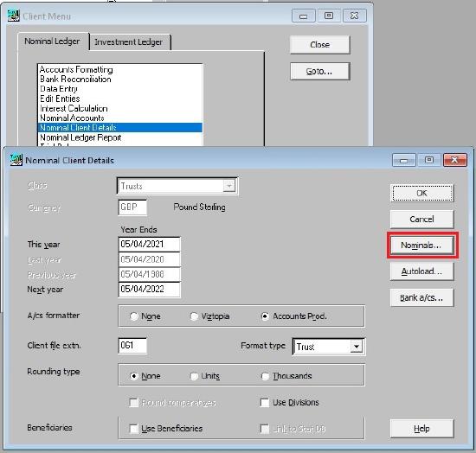Click the Client Menu window icon
The height and width of the screenshot is (453, 476).
(14, 16)
